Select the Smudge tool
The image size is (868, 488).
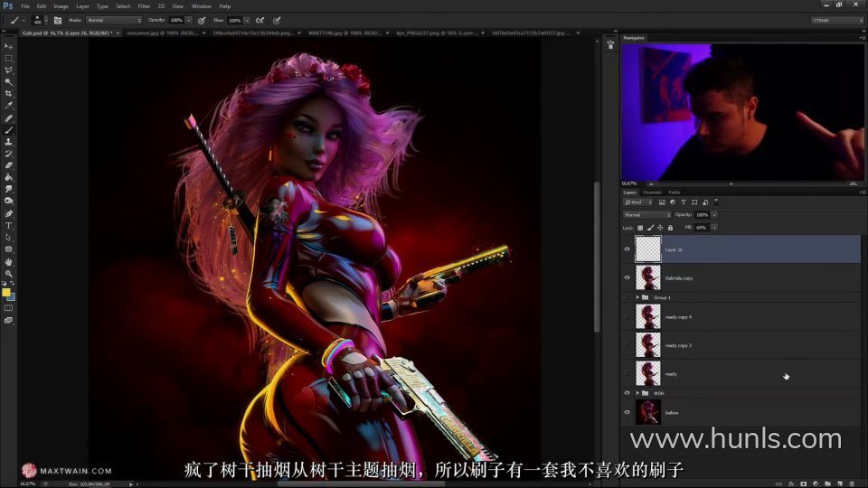(x=8, y=189)
